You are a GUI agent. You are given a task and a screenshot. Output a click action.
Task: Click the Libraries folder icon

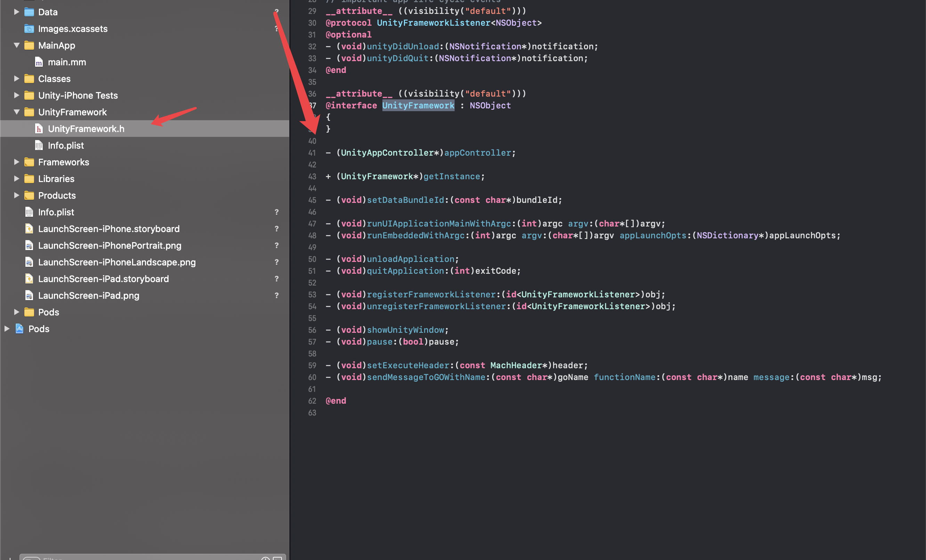(x=29, y=179)
